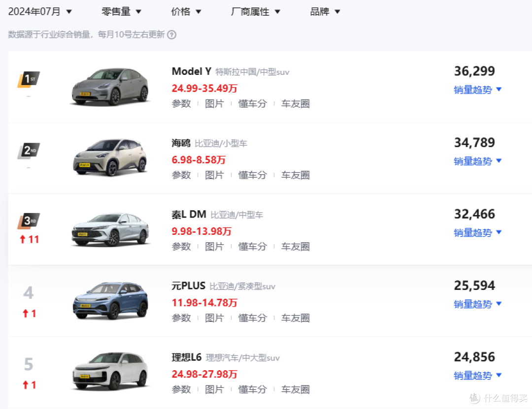Click the sales figure 32,466
Viewport: 532px width, 409px height.
474,214
